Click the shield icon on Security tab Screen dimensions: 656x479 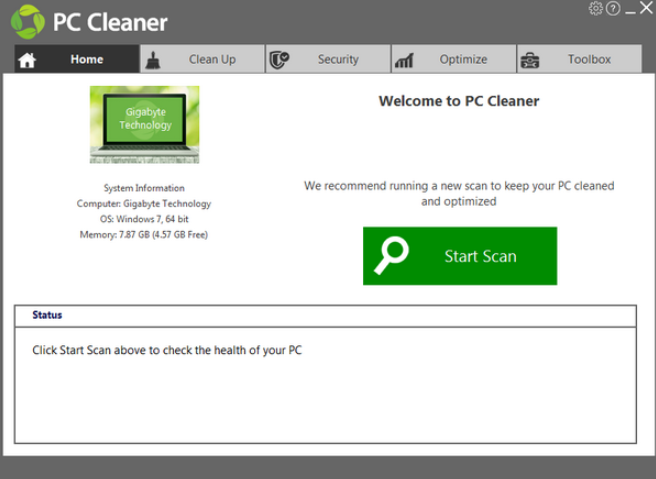click(279, 60)
